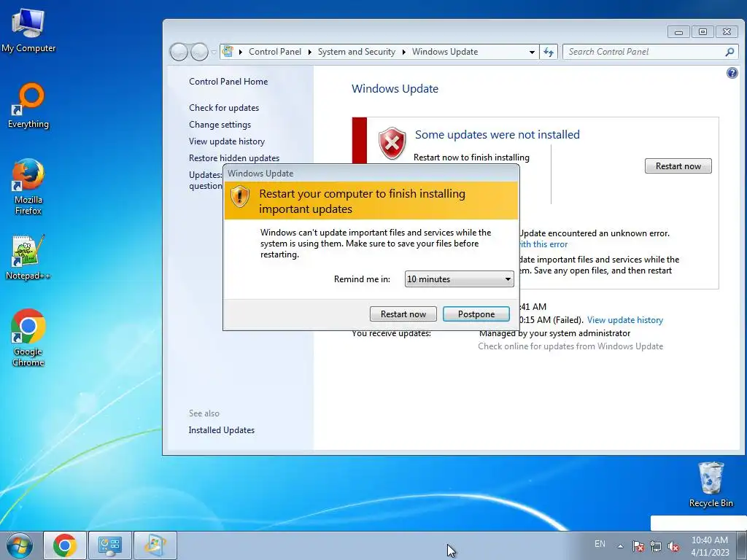The height and width of the screenshot is (560, 747).
Task: Open Notepad++ desktop shortcut
Action: point(28,257)
